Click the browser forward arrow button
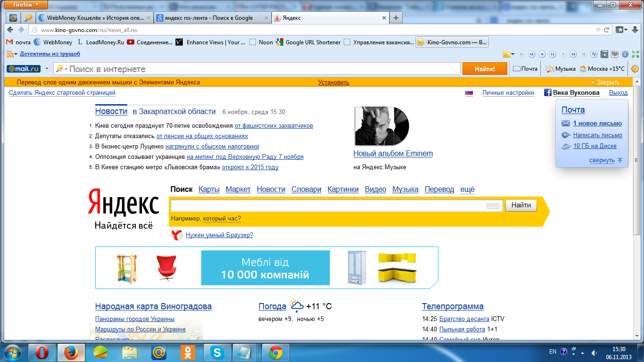 tap(21, 30)
